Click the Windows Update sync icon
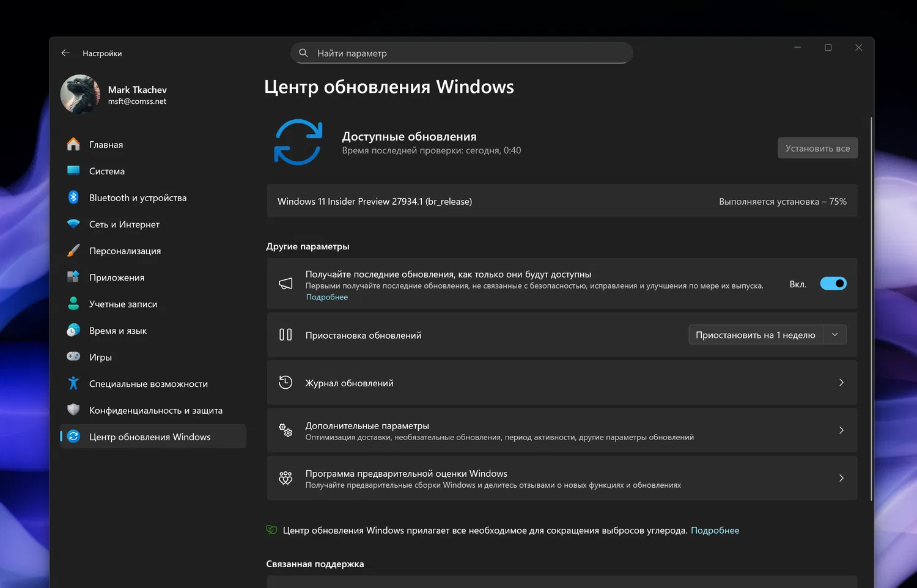 point(298,142)
